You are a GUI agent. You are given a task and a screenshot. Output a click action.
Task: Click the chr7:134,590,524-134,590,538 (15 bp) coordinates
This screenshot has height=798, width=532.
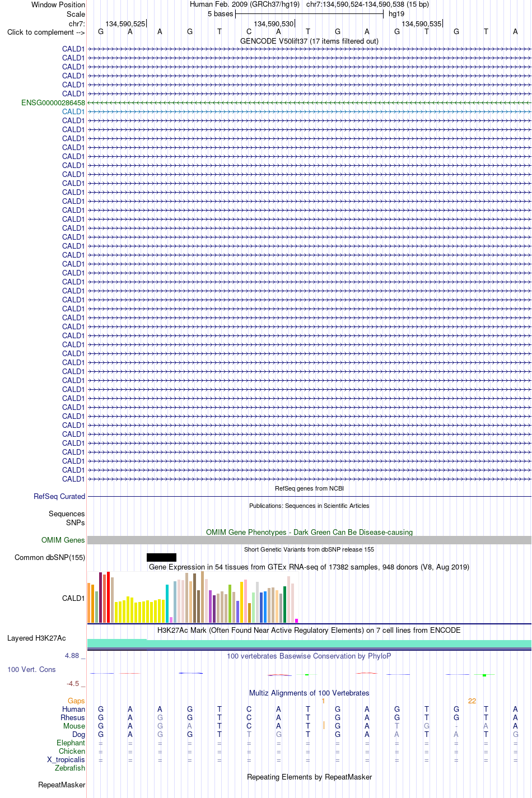coord(367,4)
